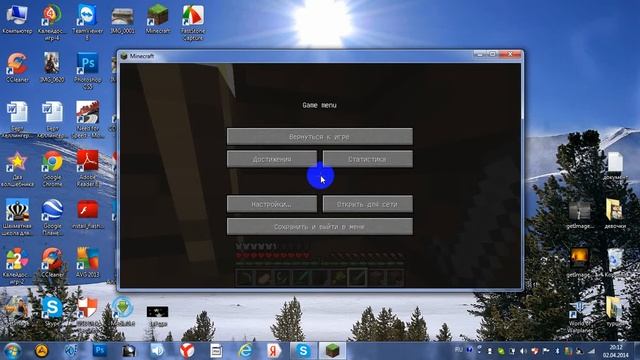Open the Need for Speed shortcut
Viewport: 640px width, 360px height.
tap(87, 119)
